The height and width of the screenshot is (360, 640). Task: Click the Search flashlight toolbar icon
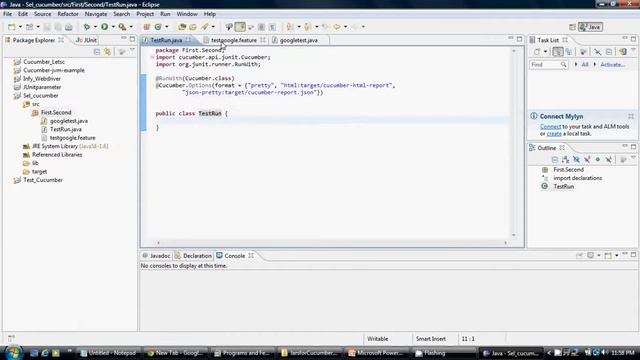(204, 27)
